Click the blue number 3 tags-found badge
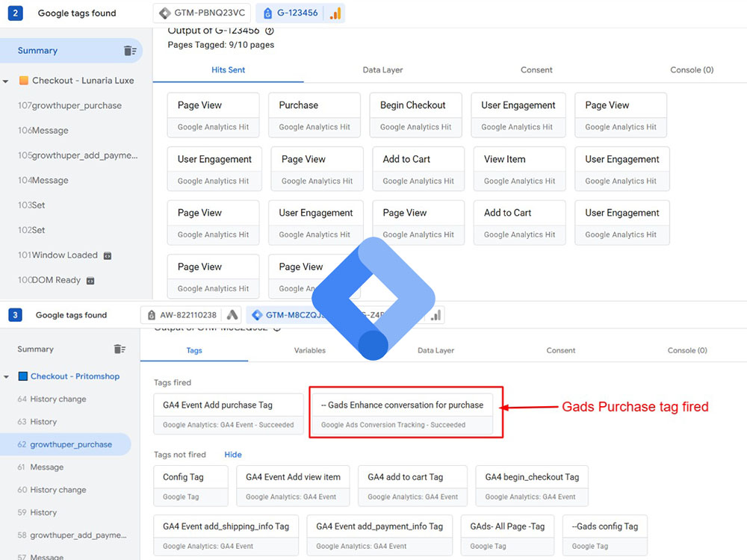Viewport: 747px width, 560px height. coord(15,315)
